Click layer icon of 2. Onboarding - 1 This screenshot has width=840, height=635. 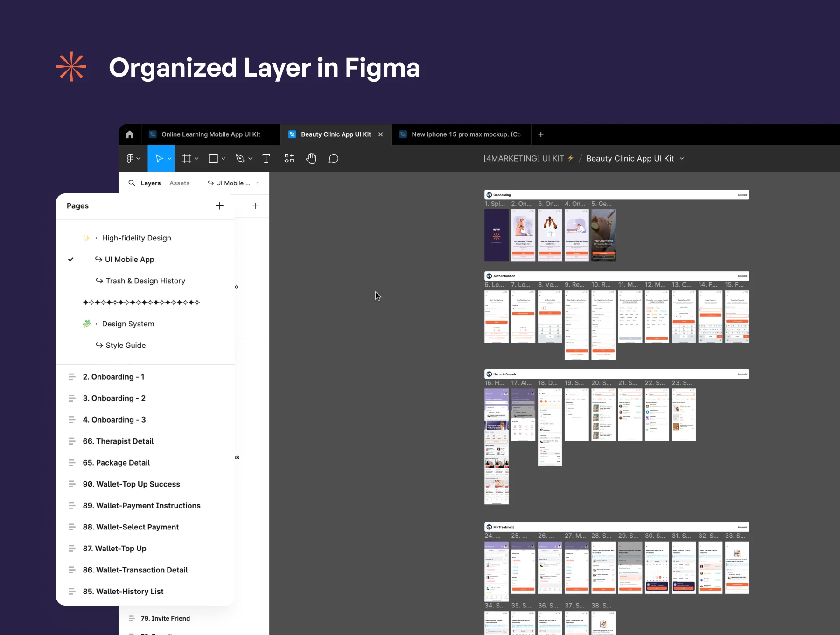click(72, 377)
